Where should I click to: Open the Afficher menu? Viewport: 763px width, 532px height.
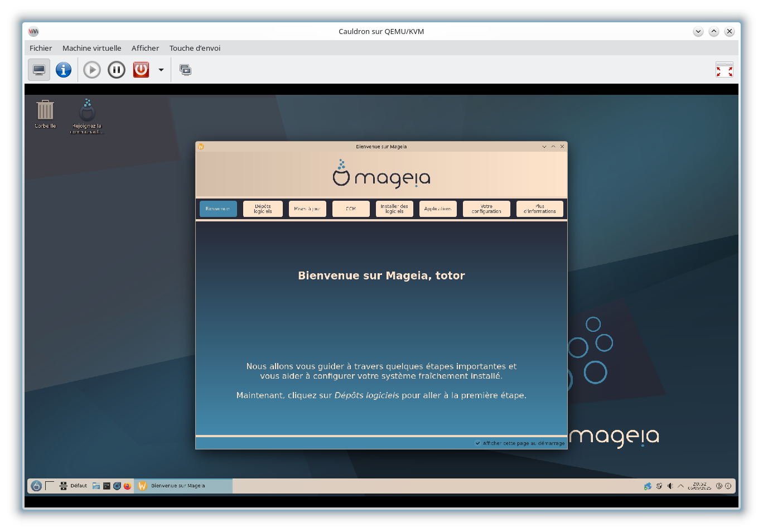(145, 48)
